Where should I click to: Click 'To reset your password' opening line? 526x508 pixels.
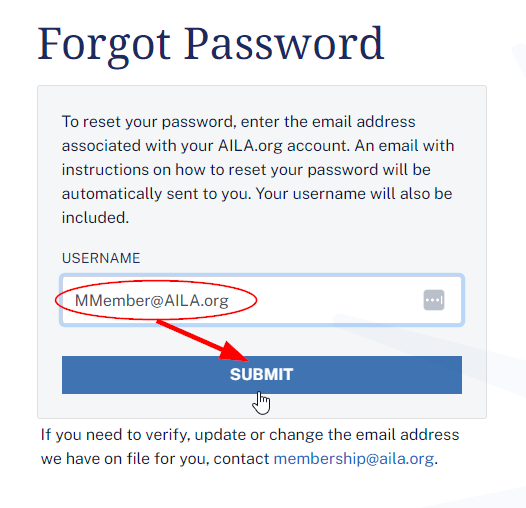point(147,122)
